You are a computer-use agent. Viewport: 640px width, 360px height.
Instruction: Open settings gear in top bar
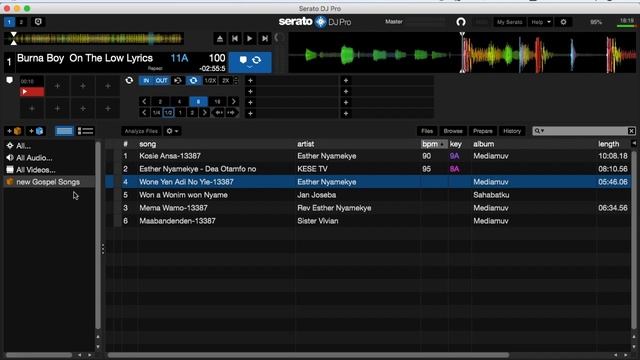pyautogui.click(x=563, y=22)
